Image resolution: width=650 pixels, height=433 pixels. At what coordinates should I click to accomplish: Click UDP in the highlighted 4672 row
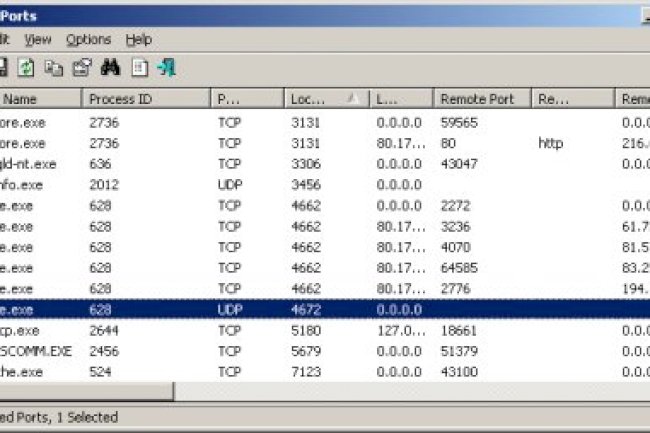230,310
